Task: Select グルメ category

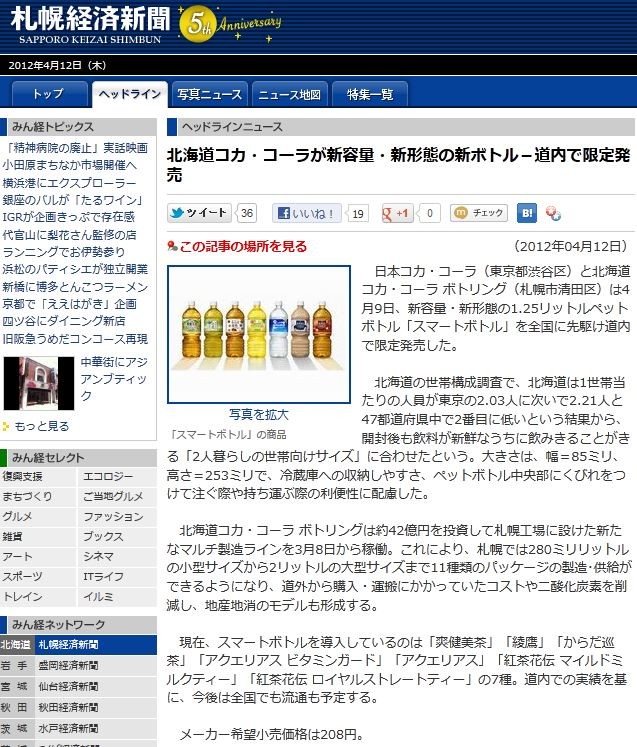Action: (18, 516)
